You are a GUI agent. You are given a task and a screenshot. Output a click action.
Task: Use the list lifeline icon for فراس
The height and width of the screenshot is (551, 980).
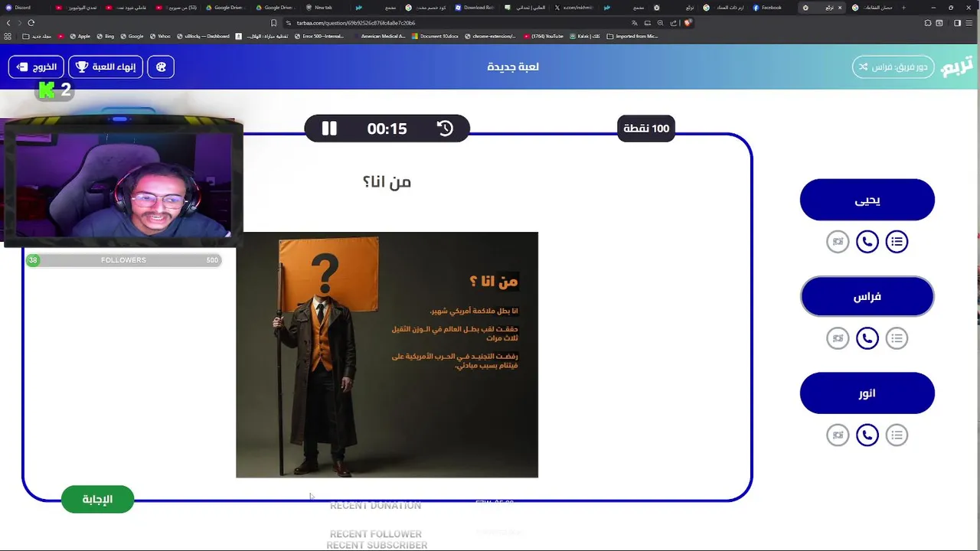pyautogui.click(x=897, y=338)
